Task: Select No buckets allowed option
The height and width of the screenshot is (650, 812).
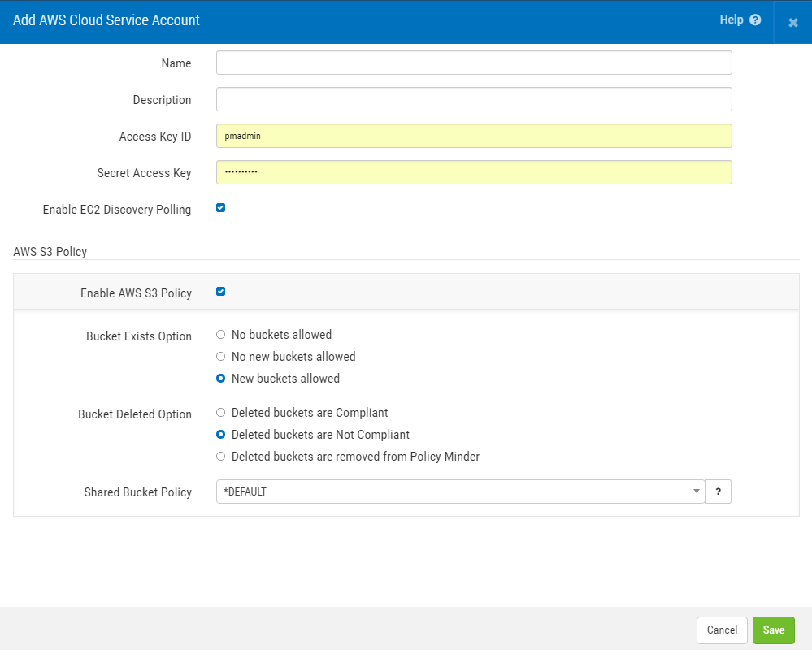Action: (x=220, y=335)
